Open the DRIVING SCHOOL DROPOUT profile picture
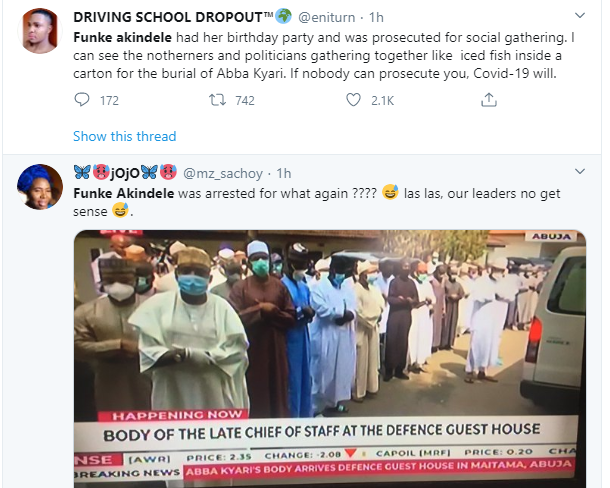Image resolution: width=610 pixels, height=488 pixels. click(38, 32)
